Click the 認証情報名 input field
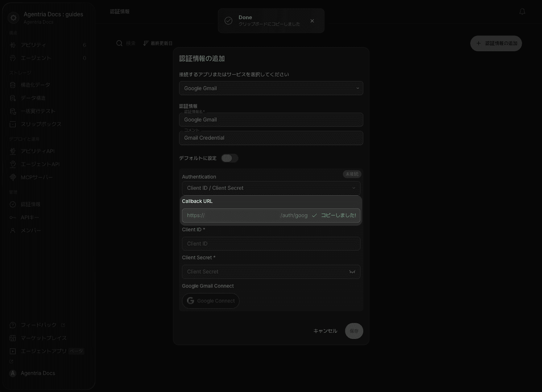Screen dimensions: 542x392 271,120
